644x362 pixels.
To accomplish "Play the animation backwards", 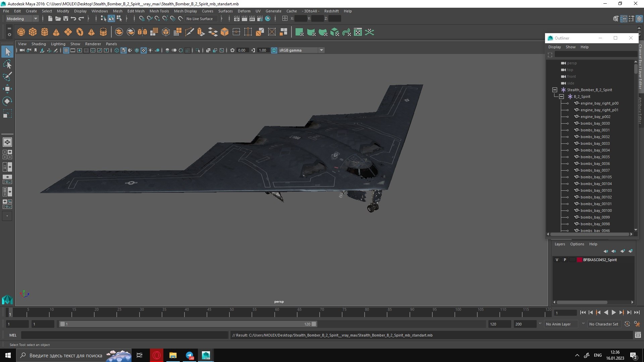I will pos(606,312).
